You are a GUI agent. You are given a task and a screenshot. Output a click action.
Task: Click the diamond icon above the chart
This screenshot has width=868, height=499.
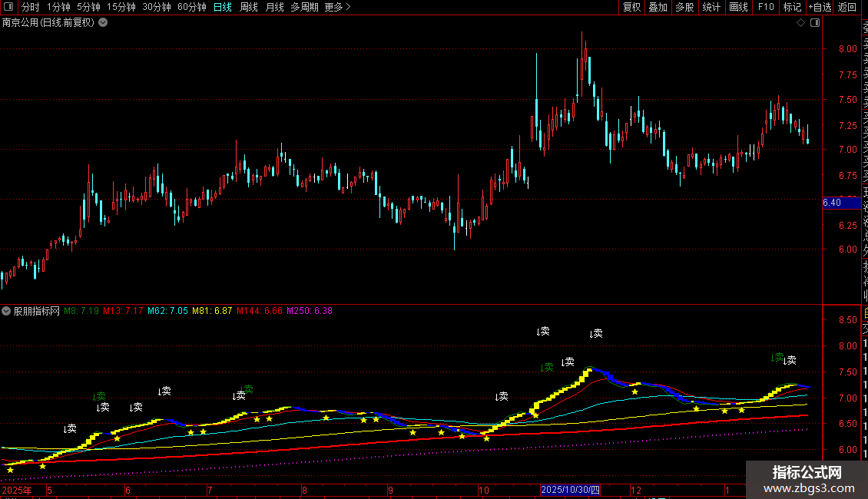tap(800, 23)
